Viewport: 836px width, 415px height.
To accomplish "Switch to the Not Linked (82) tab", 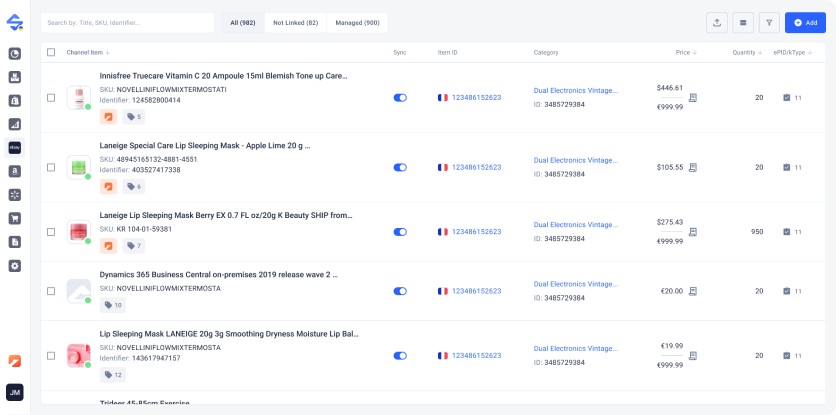I will (x=295, y=22).
